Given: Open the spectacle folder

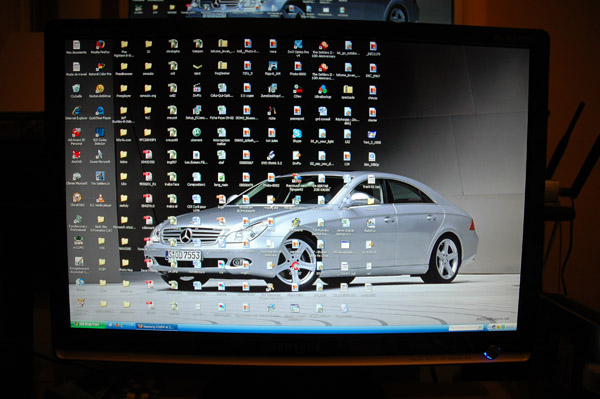Looking at the screenshot, I should (x=347, y=91).
